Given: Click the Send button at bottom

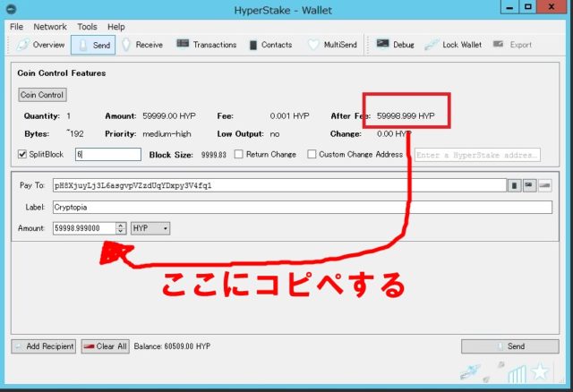Looking at the screenshot, I should tap(510, 346).
